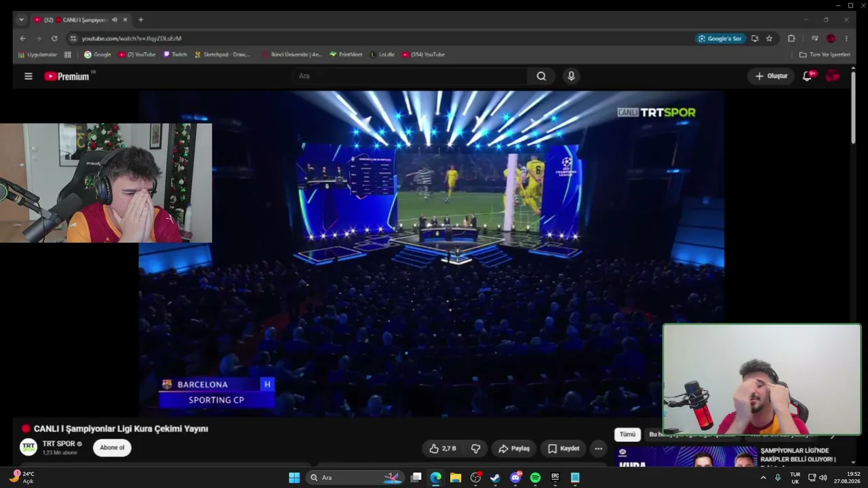Click the Google'a Sor button
Image resolution: width=868 pixels, height=488 pixels.
coord(720,39)
